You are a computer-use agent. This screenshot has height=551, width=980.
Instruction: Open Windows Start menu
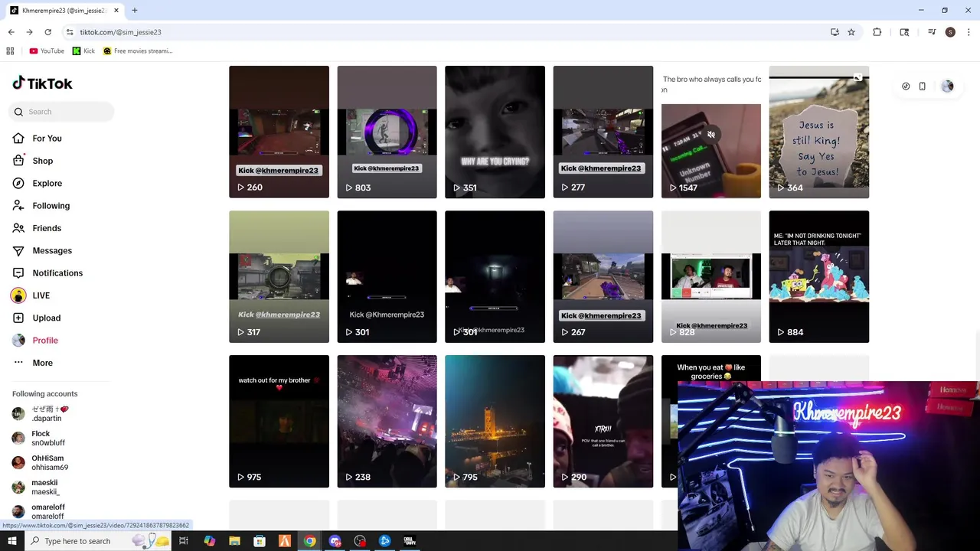click(11, 541)
